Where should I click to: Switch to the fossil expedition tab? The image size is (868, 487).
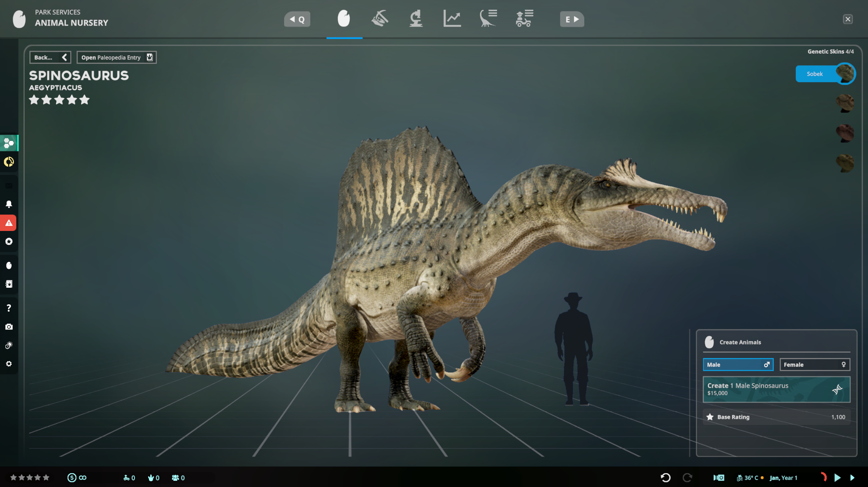click(x=380, y=19)
